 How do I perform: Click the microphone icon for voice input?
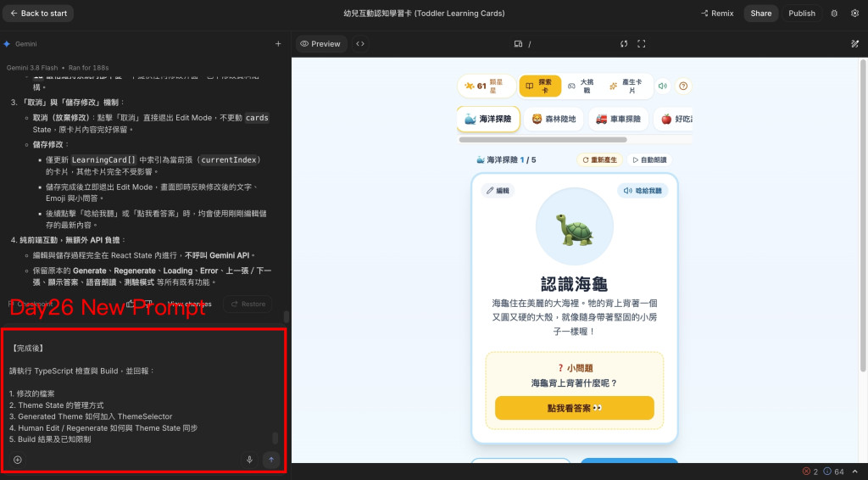[250, 460]
